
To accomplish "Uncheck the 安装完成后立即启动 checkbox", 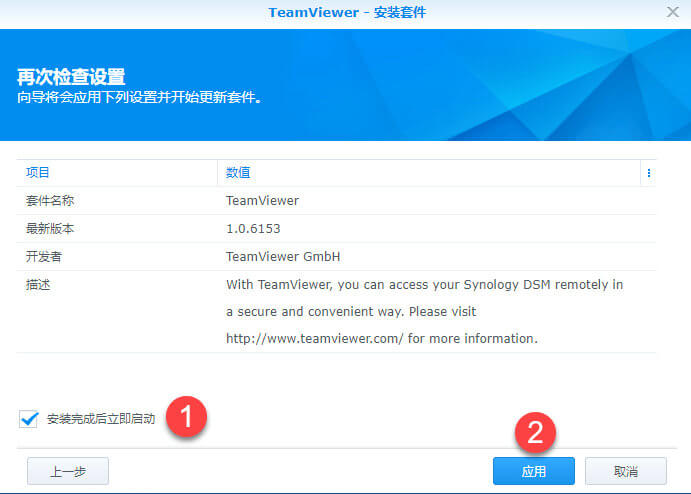I will (x=29, y=419).
